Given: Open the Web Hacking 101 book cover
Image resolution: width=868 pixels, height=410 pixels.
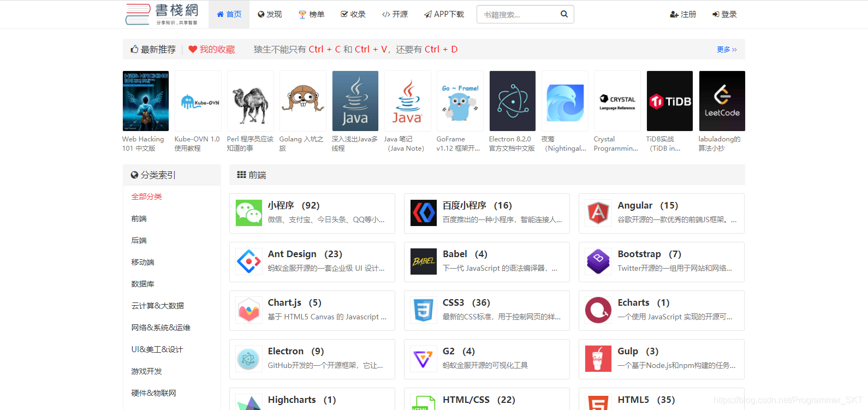Looking at the screenshot, I should [146, 101].
